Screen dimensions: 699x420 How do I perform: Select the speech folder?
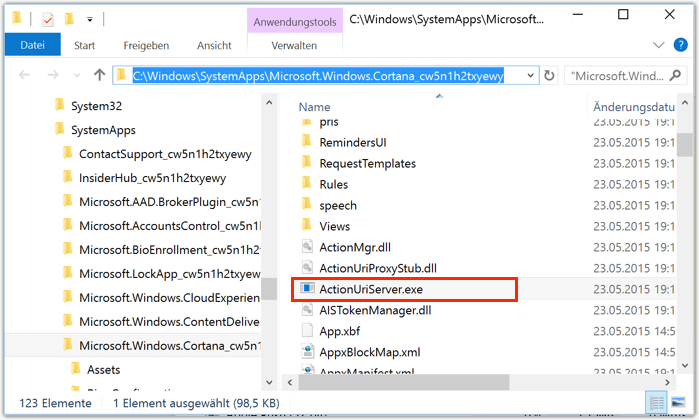tap(338, 206)
